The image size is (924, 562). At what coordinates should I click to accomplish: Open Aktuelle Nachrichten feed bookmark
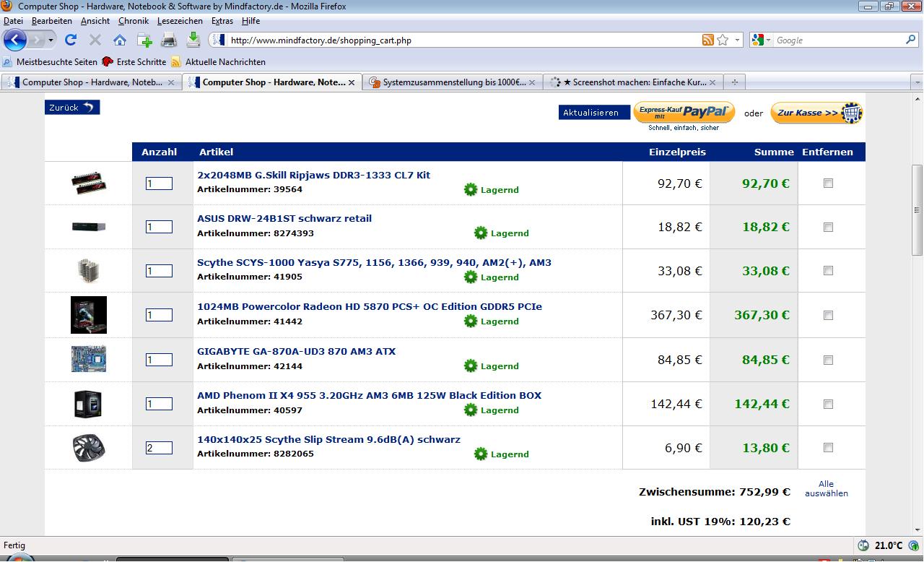[218, 62]
